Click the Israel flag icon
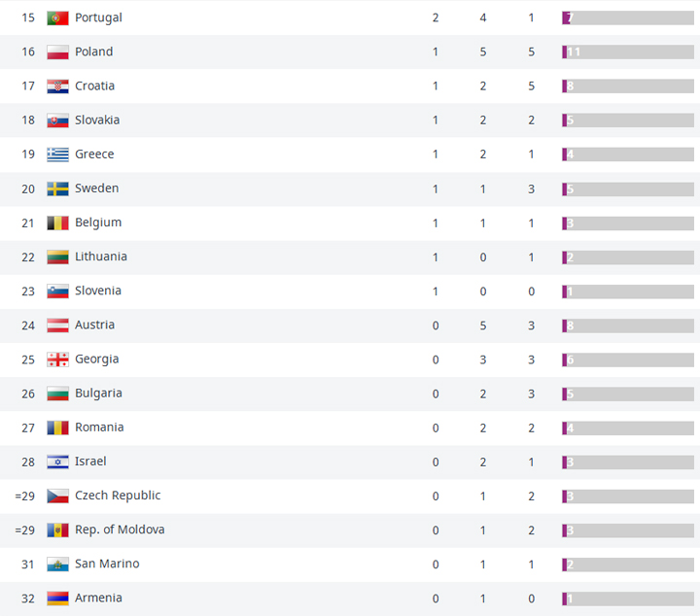700x616 pixels. pyautogui.click(x=57, y=462)
